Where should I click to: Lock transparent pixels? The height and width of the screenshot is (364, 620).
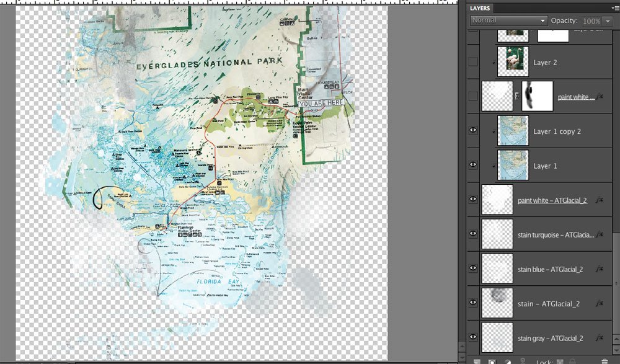pyautogui.click(x=560, y=362)
